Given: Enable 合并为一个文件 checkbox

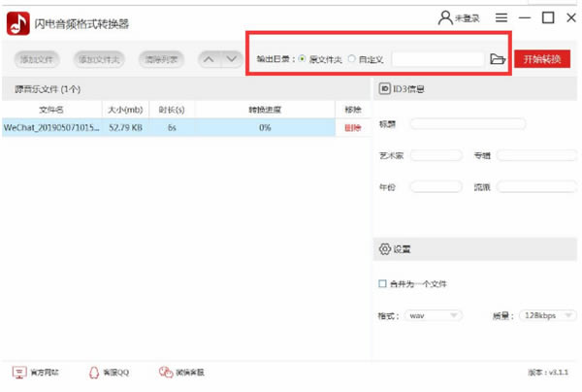Looking at the screenshot, I should [x=382, y=283].
